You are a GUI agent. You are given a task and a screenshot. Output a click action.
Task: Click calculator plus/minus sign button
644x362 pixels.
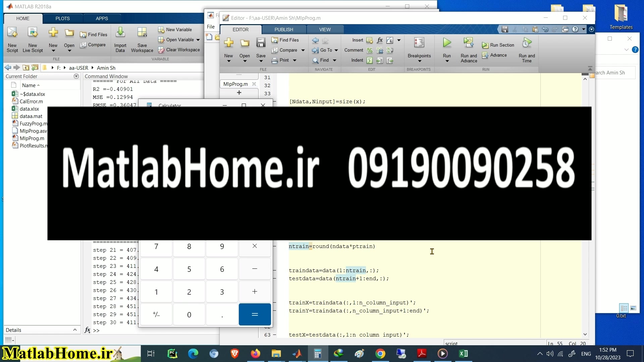[156, 314]
